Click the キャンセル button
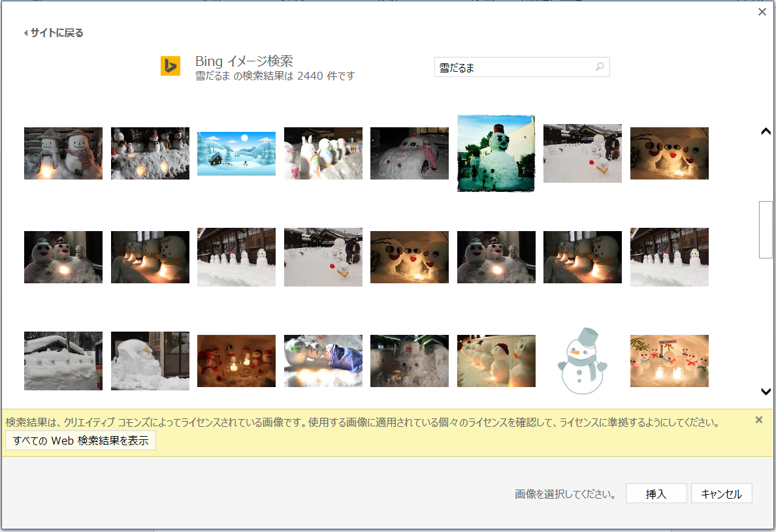This screenshot has width=776, height=532. 722,494
